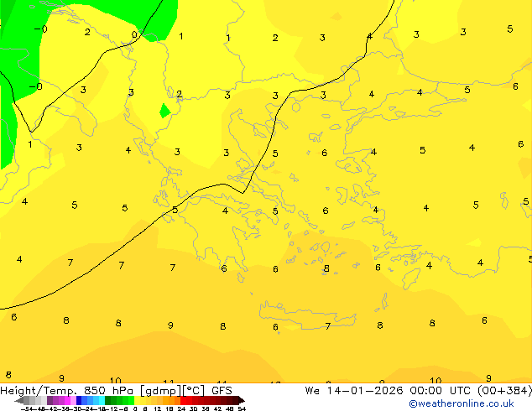Select the small green diamond patch on map
The image size is (532, 411).
pos(164,110)
